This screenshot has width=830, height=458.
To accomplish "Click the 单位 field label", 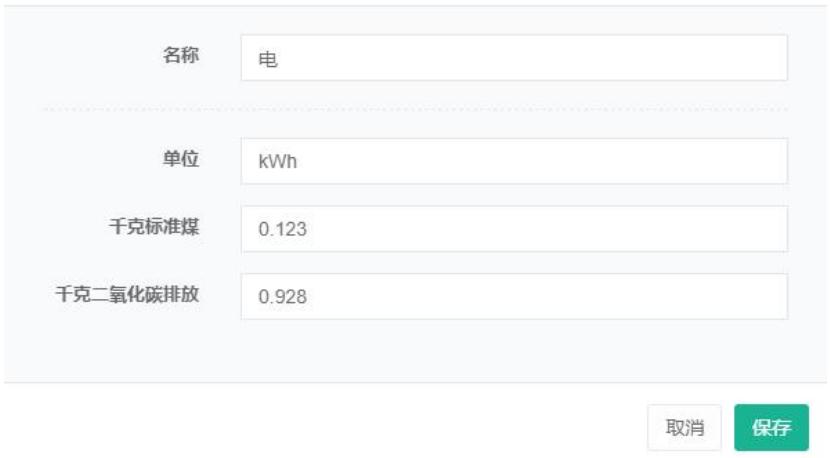I will tap(184, 159).
